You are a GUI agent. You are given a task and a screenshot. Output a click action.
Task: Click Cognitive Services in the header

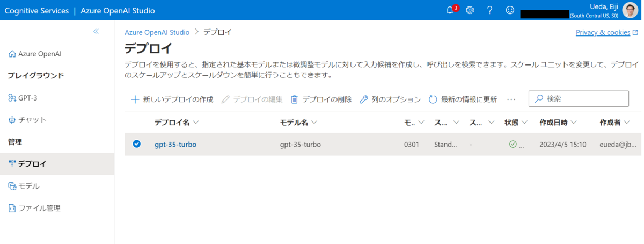coord(36,10)
